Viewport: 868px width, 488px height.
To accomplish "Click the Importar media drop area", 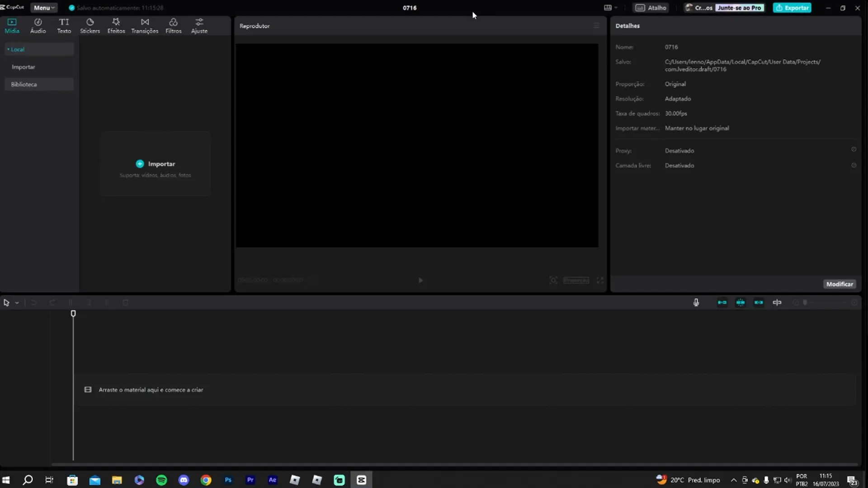I will click(x=155, y=164).
